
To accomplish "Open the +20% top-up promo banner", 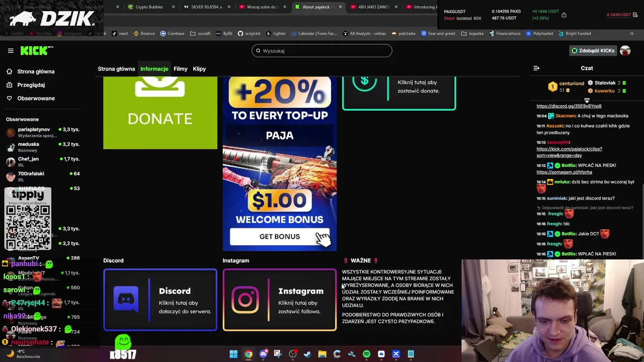I will click(280, 163).
